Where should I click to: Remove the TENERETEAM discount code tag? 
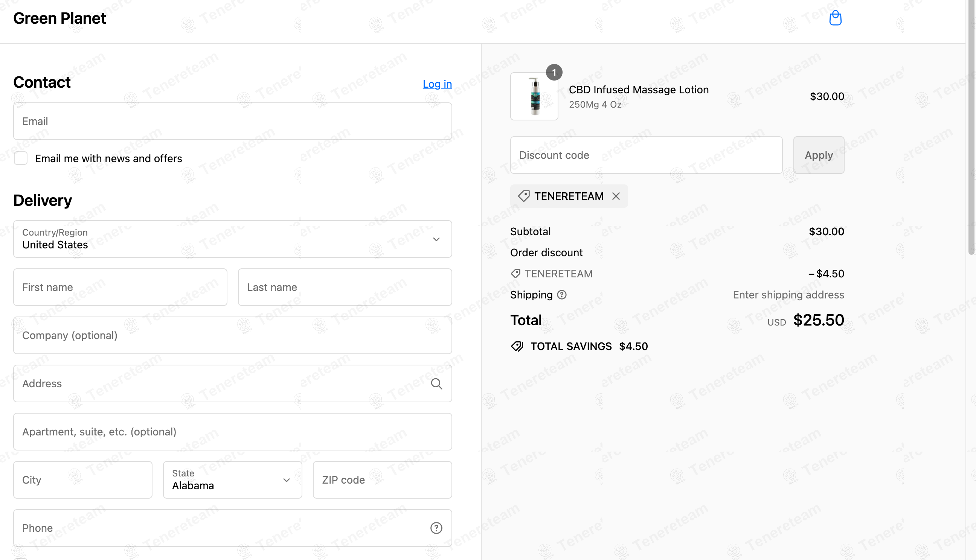[616, 196]
